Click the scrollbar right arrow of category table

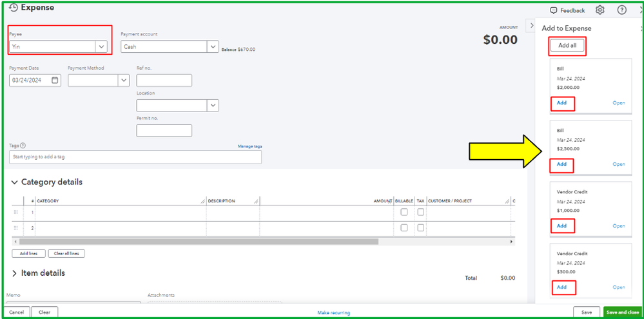tap(511, 242)
